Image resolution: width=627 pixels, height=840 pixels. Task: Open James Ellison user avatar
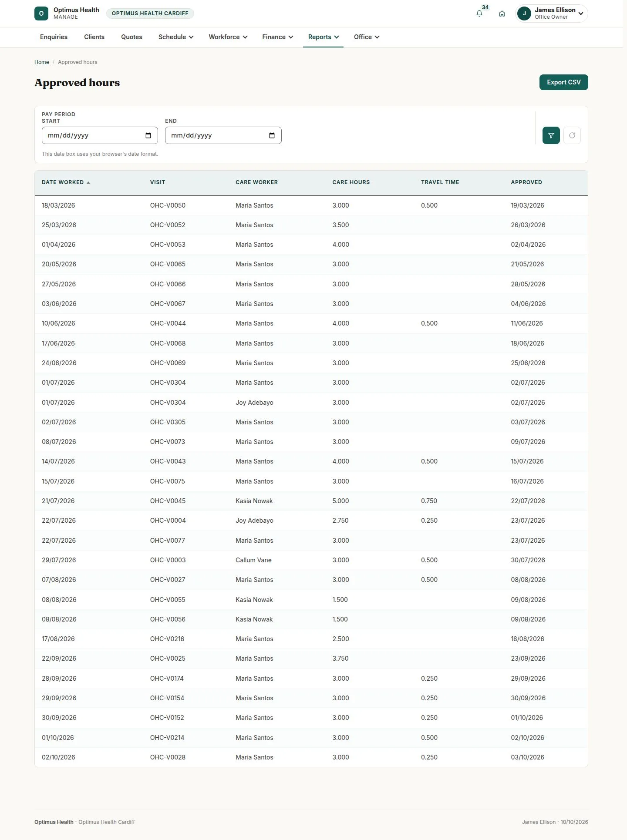(x=524, y=13)
